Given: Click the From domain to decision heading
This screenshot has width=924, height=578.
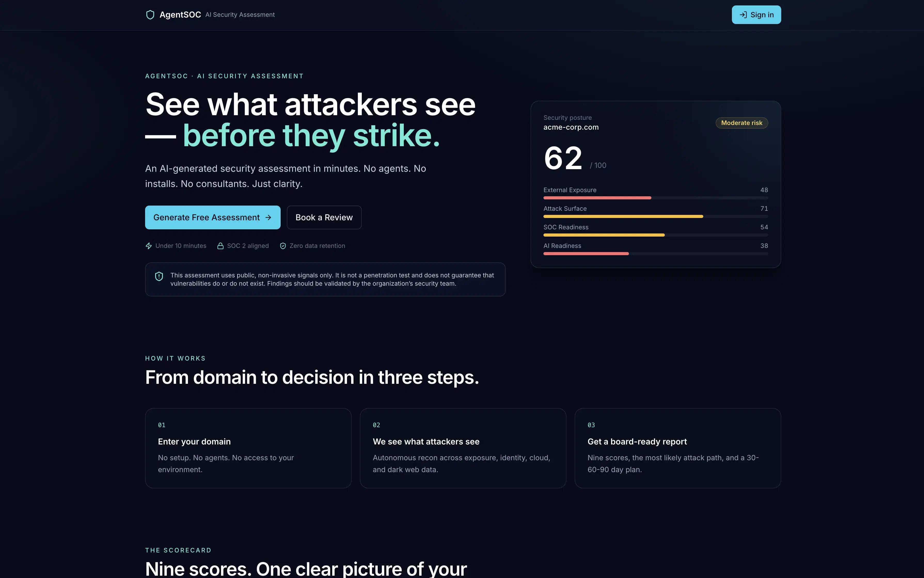Looking at the screenshot, I should pos(312,377).
